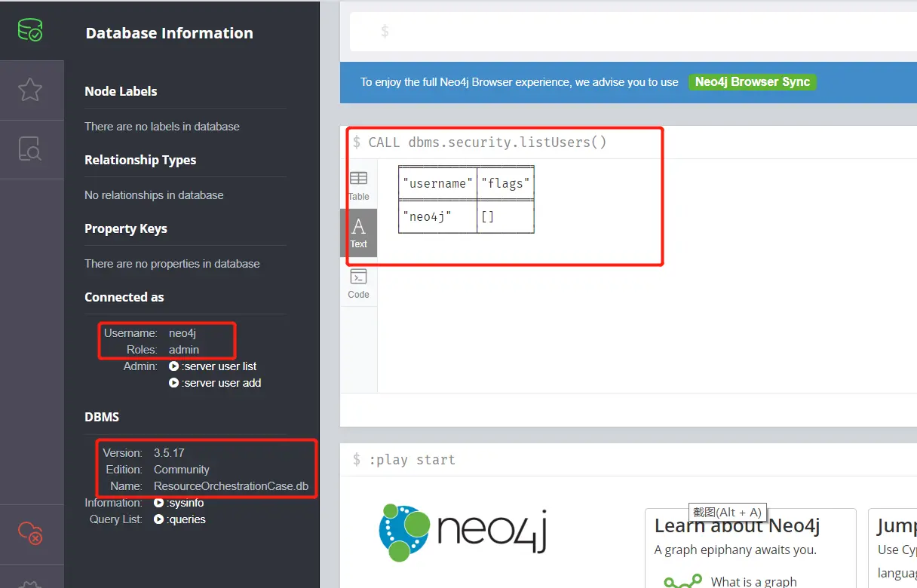The width and height of the screenshot is (917, 588).
Task: Click the Database Information panel title
Action: pyautogui.click(x=170, y=33)
